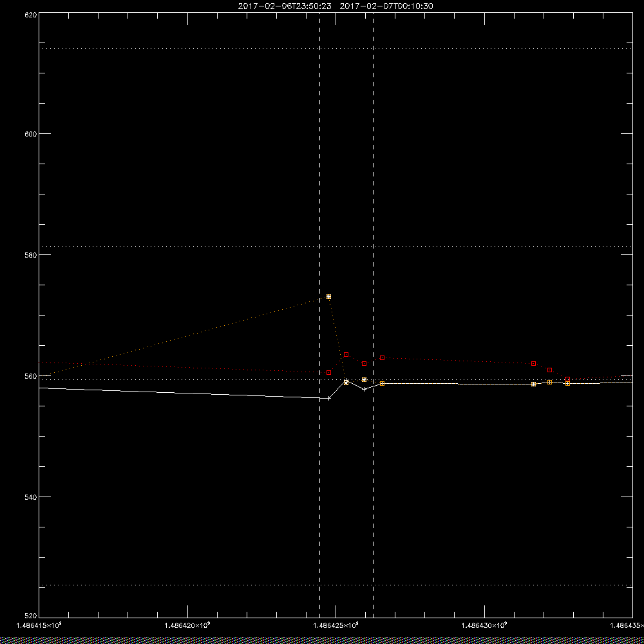Click the y-axis label 560
644x644 pixels.
point(31,376)
